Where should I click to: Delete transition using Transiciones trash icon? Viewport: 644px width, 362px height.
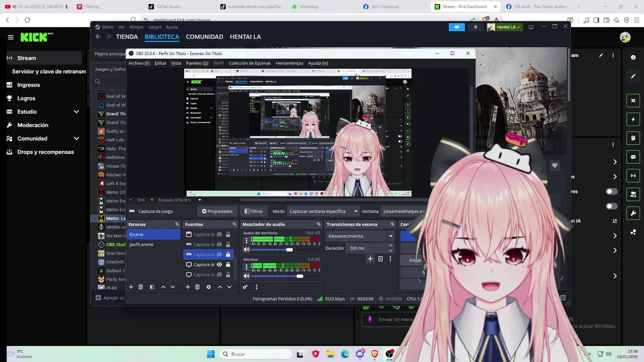tap(380, 259)
